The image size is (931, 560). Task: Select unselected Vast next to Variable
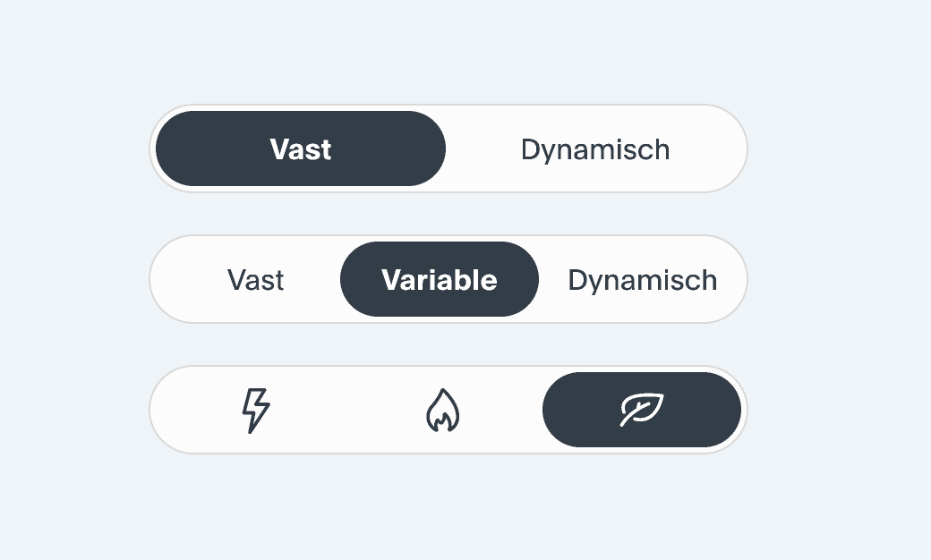[255, 279]
